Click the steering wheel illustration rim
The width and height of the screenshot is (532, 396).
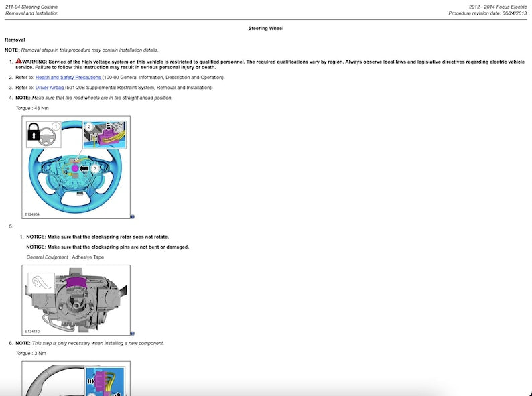[x=37, y=181]
